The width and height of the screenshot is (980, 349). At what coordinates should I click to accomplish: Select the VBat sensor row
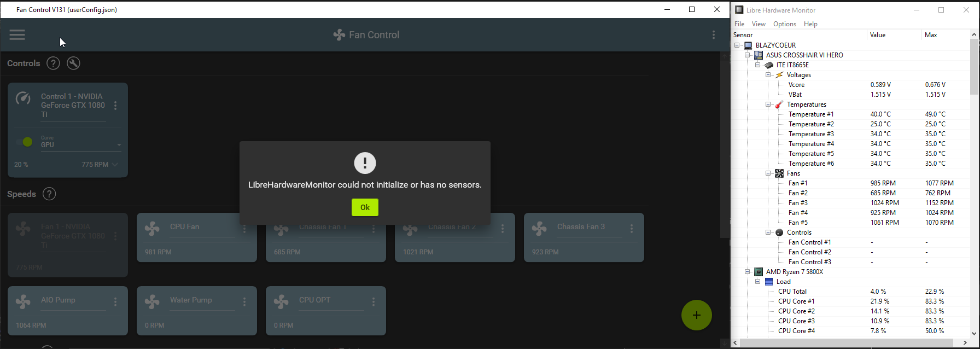[x=850, y=95]
